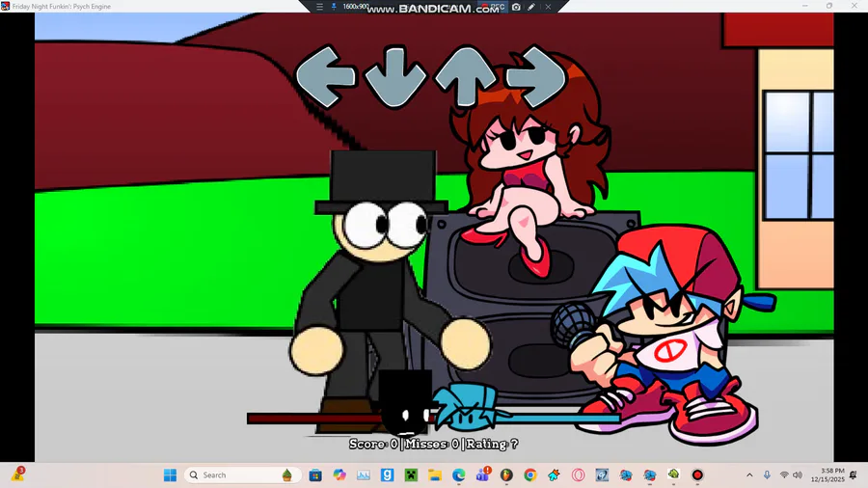Image resolution: width=868 pixels, height=488 pixels.
Task: Open Opera browser from the taskbar
Action: click(x=578, y=474)
